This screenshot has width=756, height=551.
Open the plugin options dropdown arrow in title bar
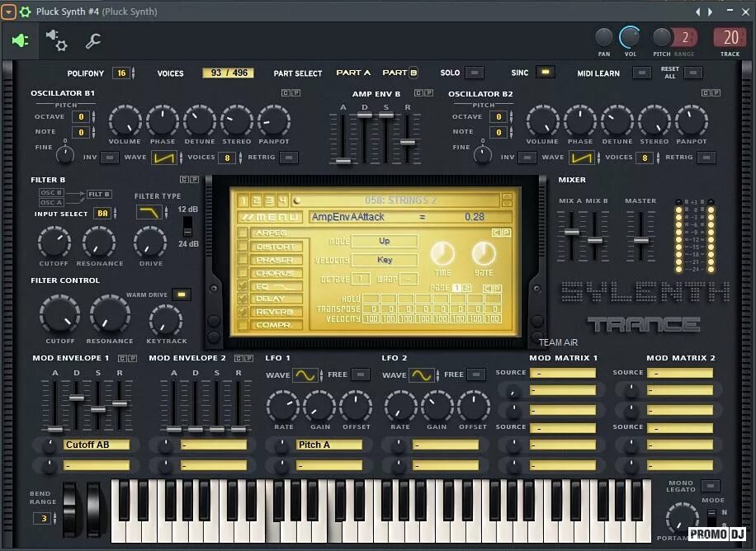click(8, 12)
